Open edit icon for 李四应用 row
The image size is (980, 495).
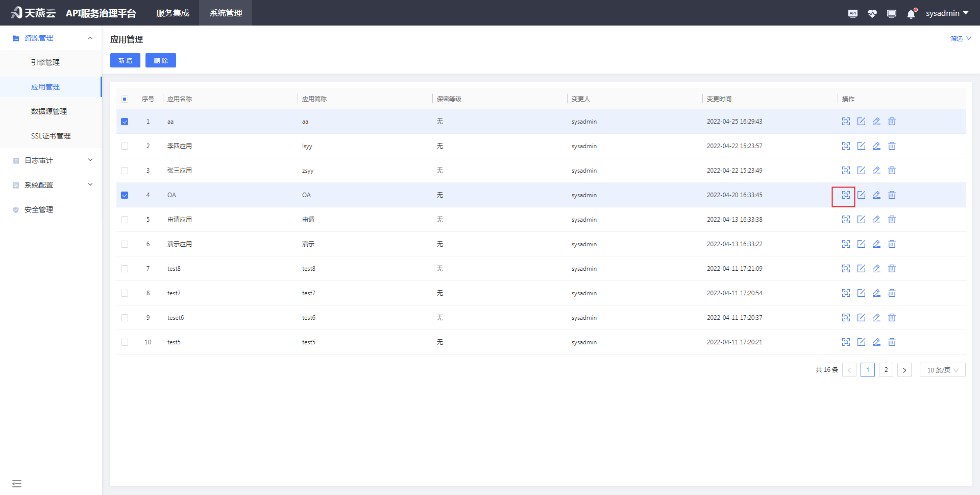coord(861,146)
